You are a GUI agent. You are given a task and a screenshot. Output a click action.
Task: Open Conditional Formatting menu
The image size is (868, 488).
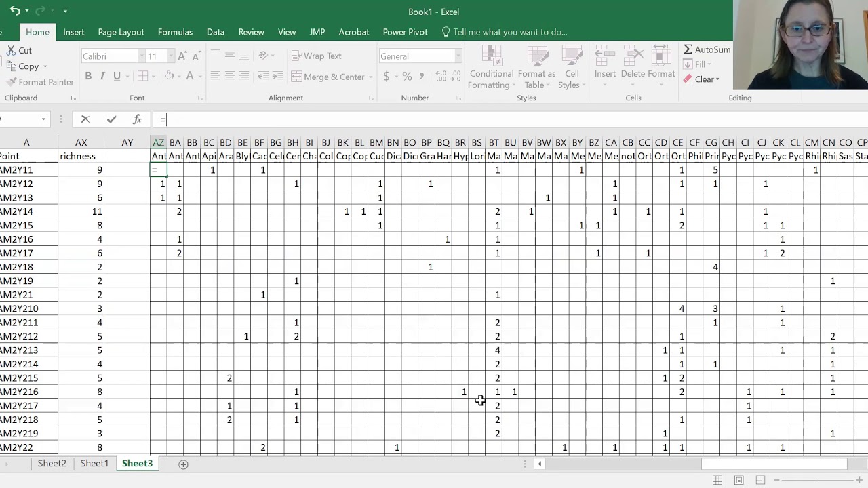(492, 68)
